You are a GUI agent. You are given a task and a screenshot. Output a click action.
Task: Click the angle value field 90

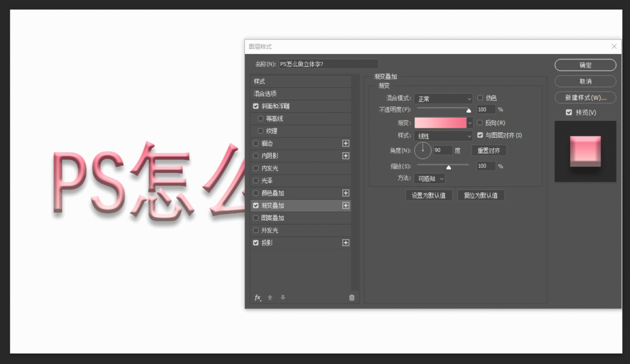pyautogui.click(x=443, y=150)
